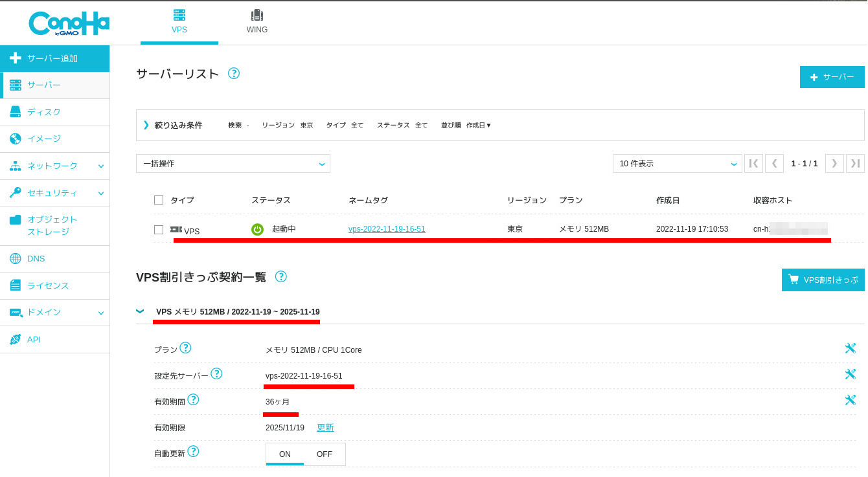The image size is (868, 477).
Task: Collapse VPS メモリ 512MB contract section
Action: click(141, 311)
